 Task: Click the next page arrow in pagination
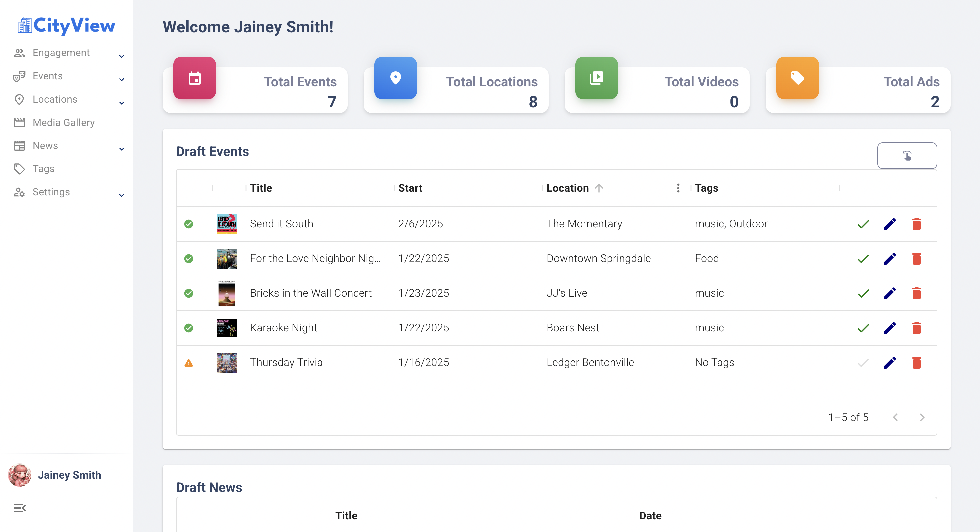[x=922, y=417]
